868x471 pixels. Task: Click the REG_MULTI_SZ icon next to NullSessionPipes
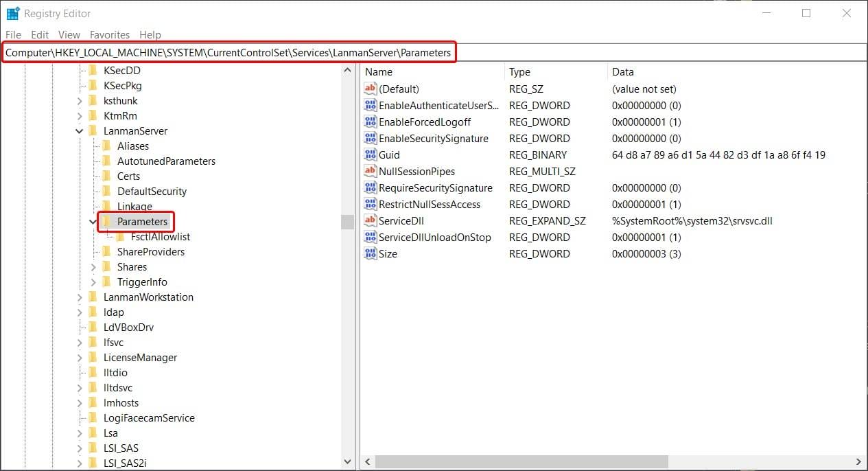click(x=370, y=171)
